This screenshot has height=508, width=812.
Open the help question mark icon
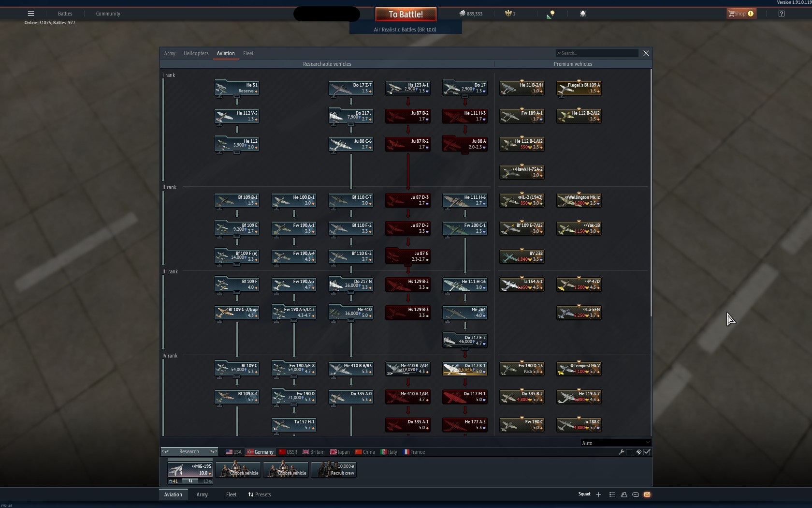tap(782, 14)
